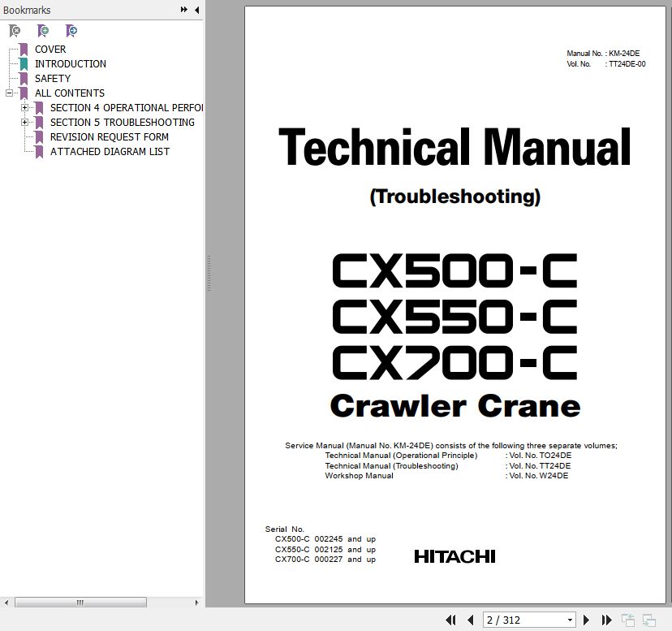Image resolution: width=672 pixels, height=631 pixels.
Task: Open the INTRODUCTION bookmark
Action: (71, 64)
